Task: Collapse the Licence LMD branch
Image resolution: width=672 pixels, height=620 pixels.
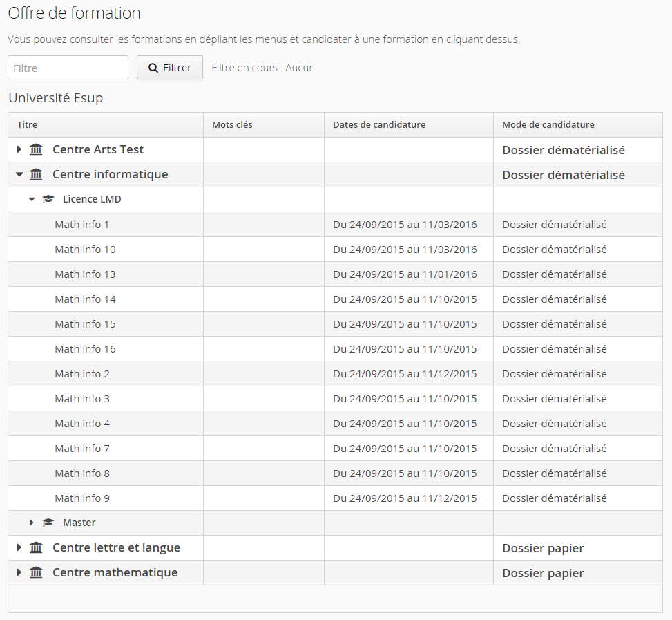Action: 32,200
